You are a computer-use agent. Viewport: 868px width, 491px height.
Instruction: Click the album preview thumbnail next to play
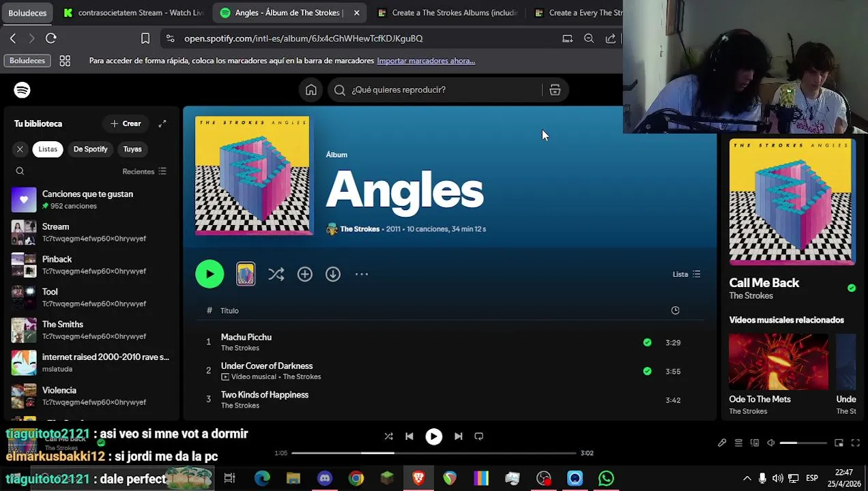(x=246, y=274)
